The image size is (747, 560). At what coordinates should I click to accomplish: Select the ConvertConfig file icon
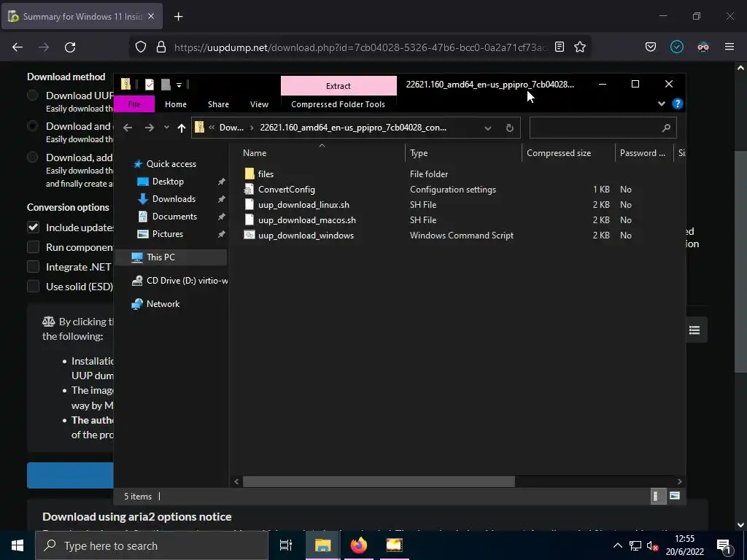pos(249,190)
